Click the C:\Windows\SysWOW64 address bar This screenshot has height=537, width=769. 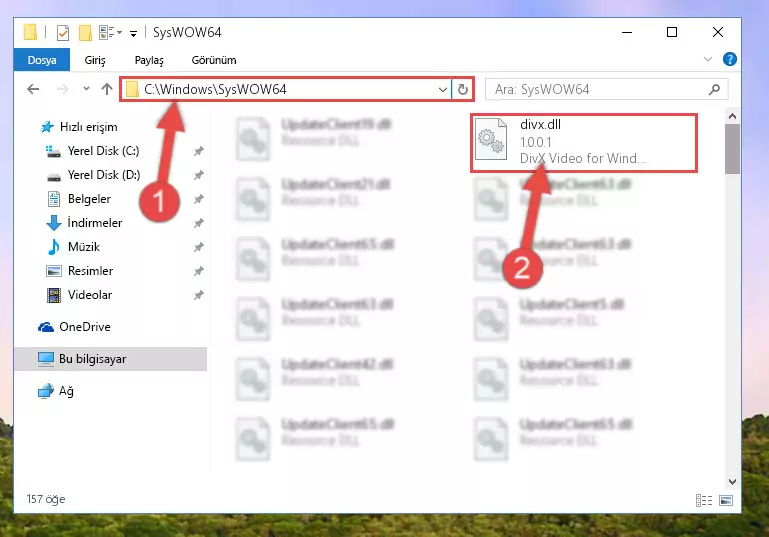pos(286,89)
